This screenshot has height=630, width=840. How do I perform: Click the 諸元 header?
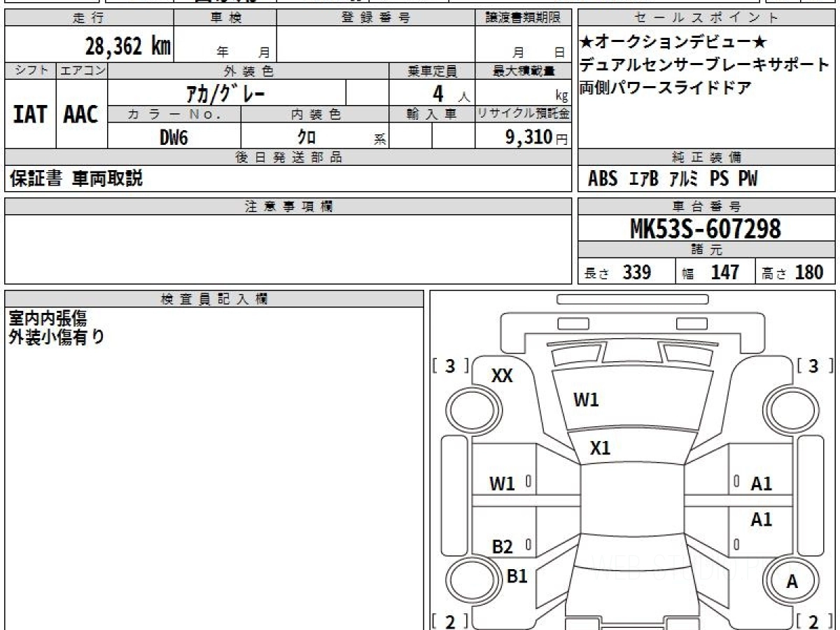(x=707, y=251)
